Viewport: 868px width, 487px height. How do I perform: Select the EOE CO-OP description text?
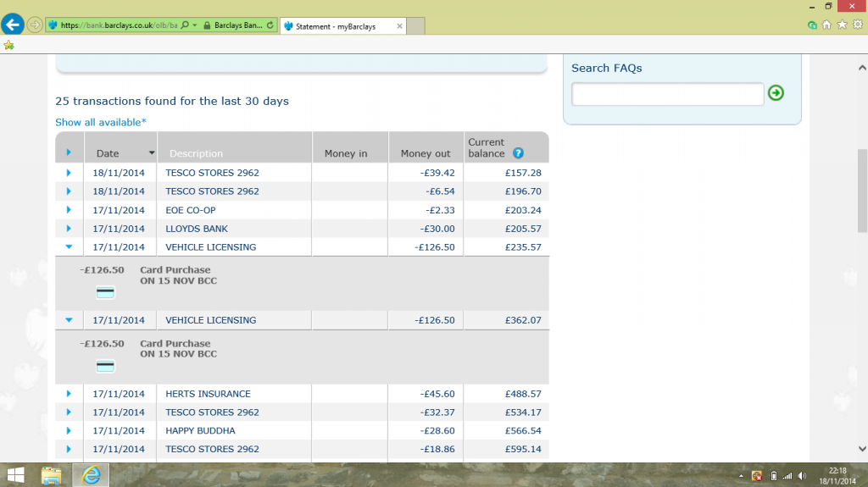[191, 210]
